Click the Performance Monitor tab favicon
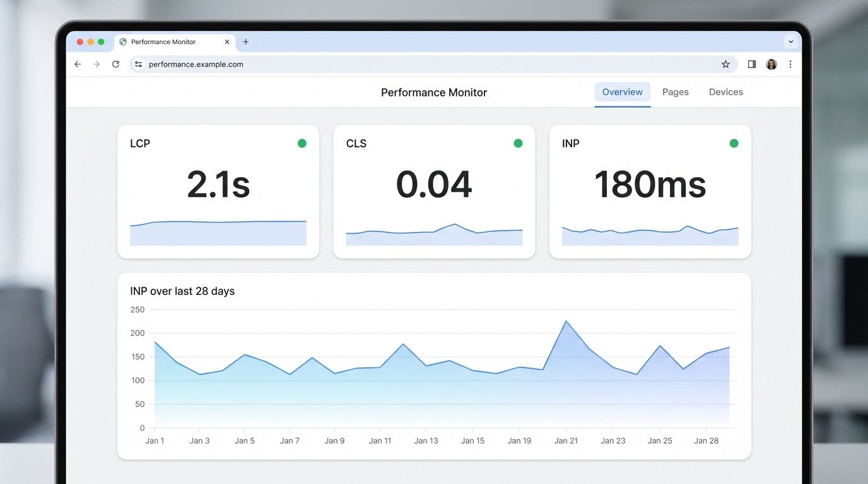This screenshot has height=484, width=868. click(122, 42)
